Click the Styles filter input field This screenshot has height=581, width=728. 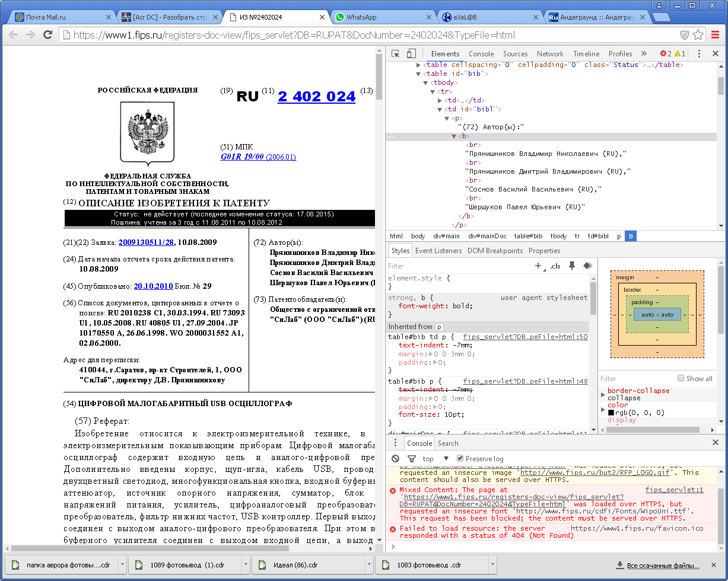tap(459, 266)
